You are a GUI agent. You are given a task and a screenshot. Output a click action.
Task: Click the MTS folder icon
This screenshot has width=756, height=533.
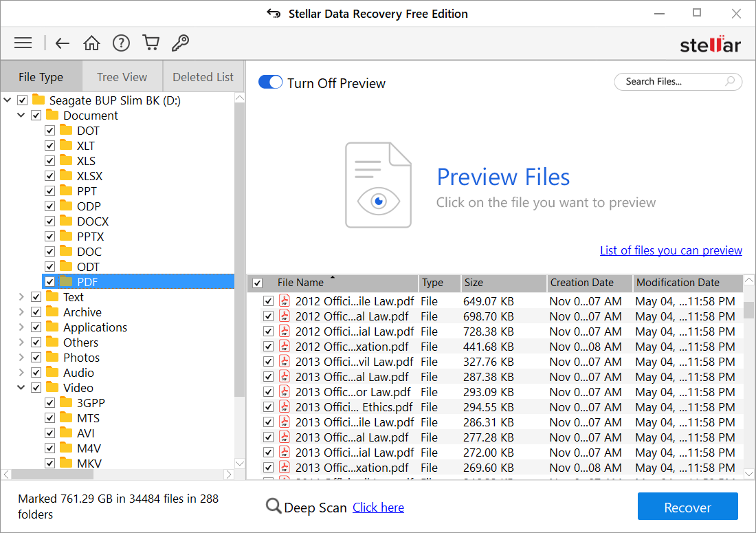coord(66,417)
